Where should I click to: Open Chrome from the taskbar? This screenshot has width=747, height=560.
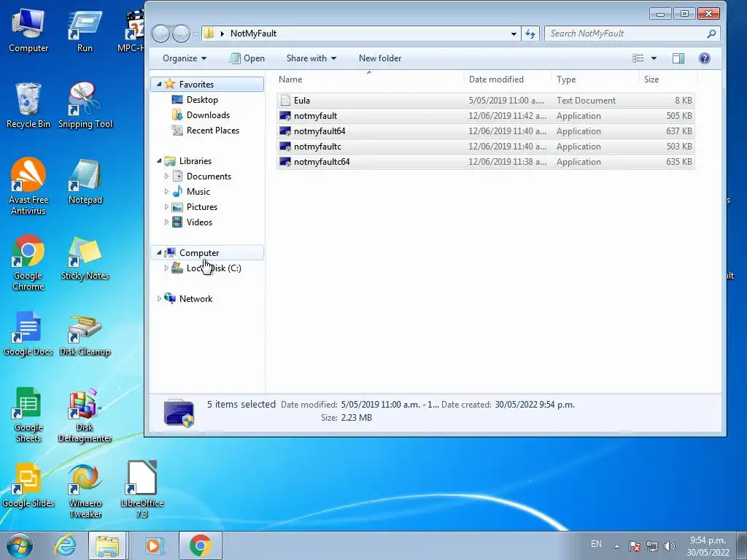click(200, 545)
